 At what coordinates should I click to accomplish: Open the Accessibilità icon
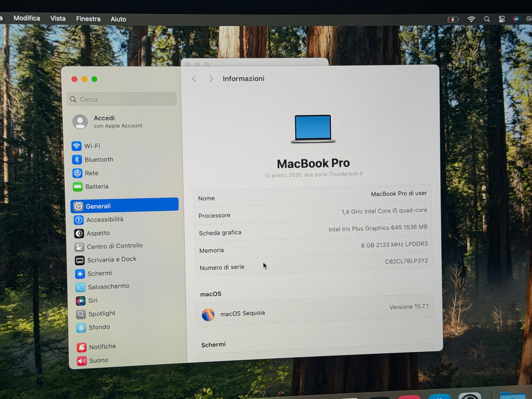coord(79,220)
